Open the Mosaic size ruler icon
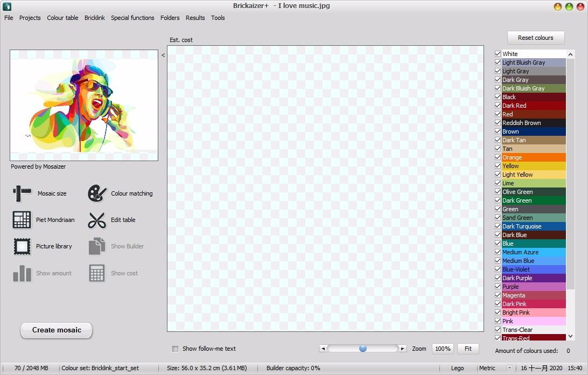 (x=22, y=193)
